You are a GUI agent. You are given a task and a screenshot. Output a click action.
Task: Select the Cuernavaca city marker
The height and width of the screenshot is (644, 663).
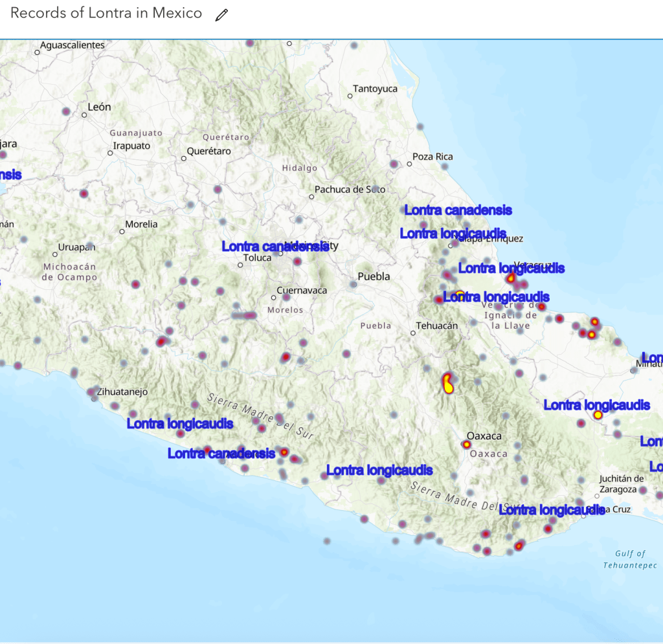click(274, 298)
